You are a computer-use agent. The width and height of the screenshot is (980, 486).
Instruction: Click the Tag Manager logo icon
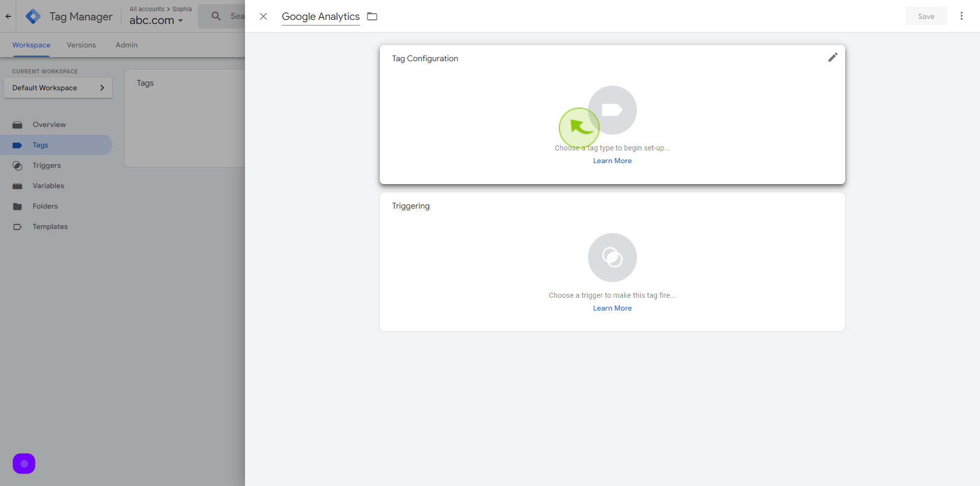tap(33, 16)
